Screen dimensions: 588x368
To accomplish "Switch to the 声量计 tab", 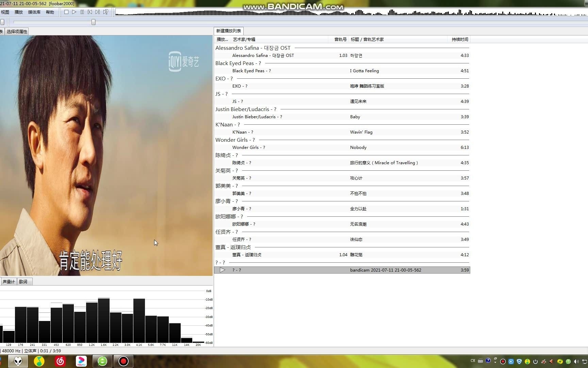I will (9, 281).
